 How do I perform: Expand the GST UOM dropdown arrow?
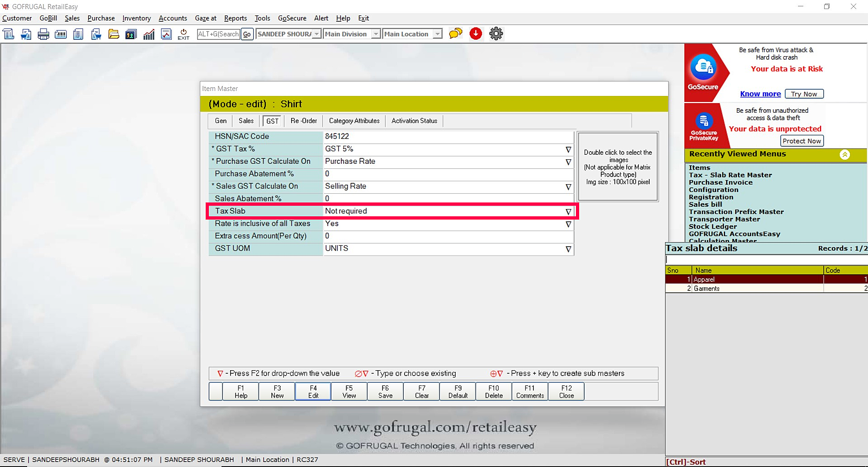click(568, 249)
